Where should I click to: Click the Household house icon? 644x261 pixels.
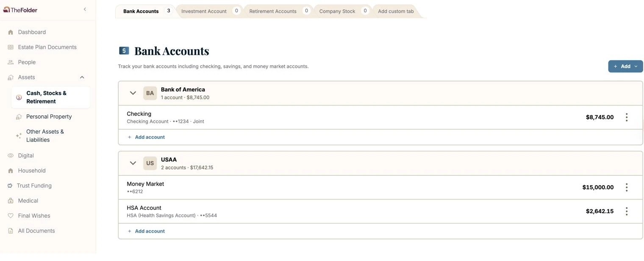(11, 171)
